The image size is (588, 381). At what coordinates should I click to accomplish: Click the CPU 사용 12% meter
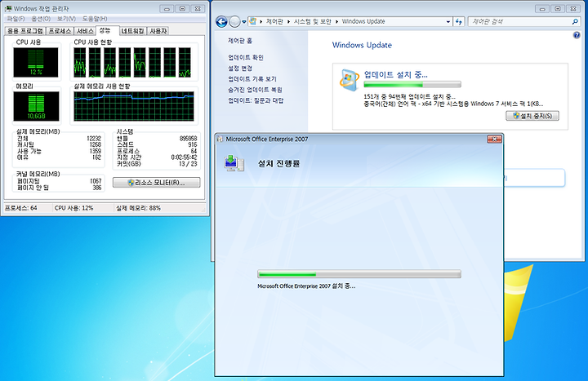(x=36, y=62)
